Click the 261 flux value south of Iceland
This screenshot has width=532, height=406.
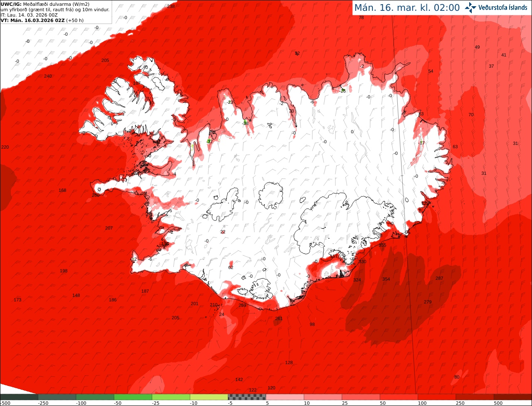pyautogui.click(x=279, y=318)
